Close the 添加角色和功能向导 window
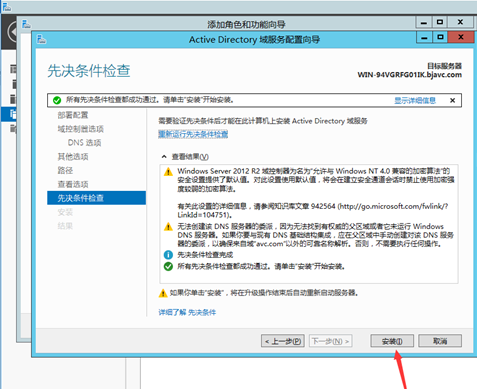Screen dimensions: 477x389 460,22
